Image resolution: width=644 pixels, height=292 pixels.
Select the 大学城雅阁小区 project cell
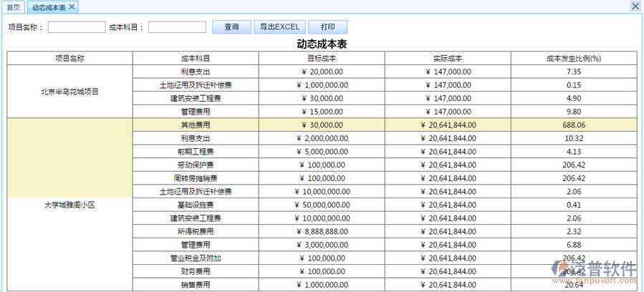coord(69,205)
